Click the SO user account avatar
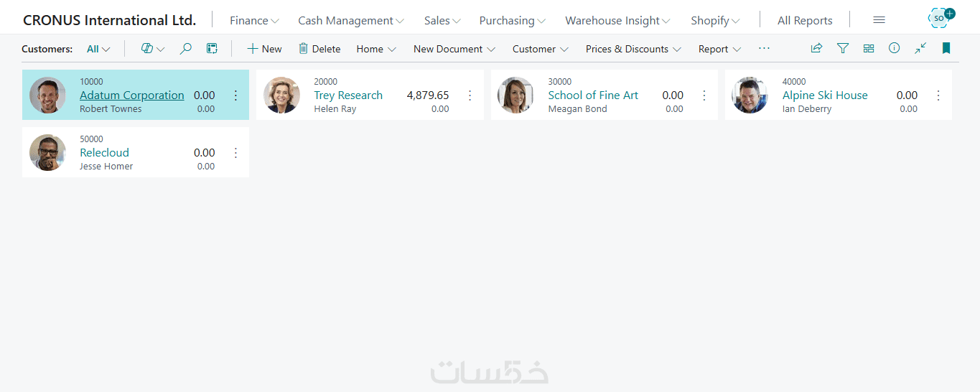 (x=939, y=18)
